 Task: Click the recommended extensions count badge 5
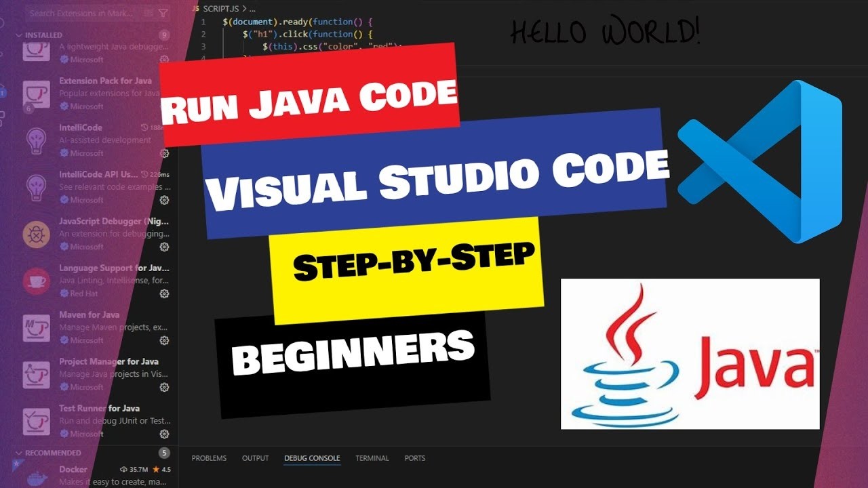coord(163,452)
